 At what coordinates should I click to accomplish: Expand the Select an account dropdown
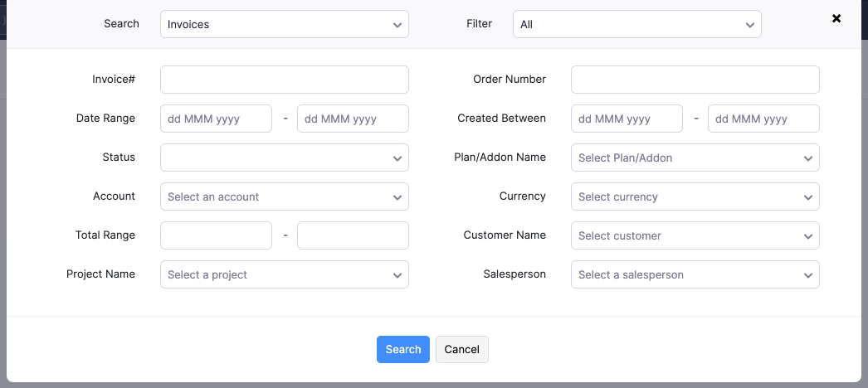point(284,196)
